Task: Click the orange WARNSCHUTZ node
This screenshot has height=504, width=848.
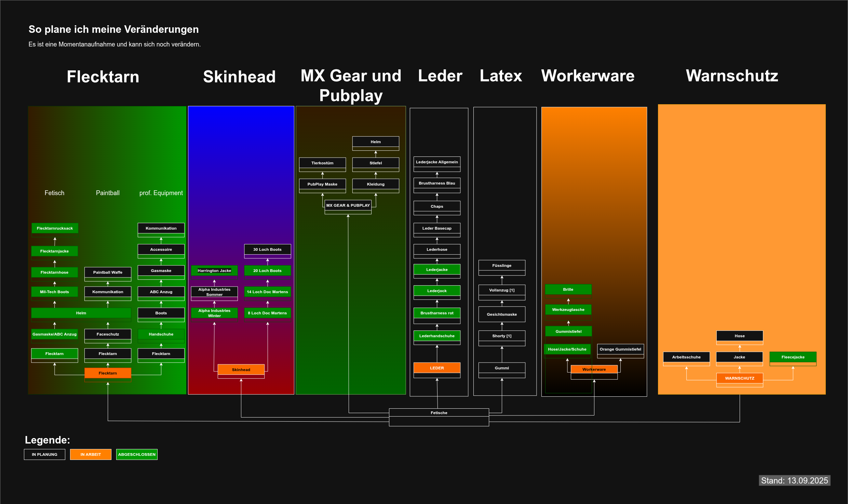Action: coord(739,378)
